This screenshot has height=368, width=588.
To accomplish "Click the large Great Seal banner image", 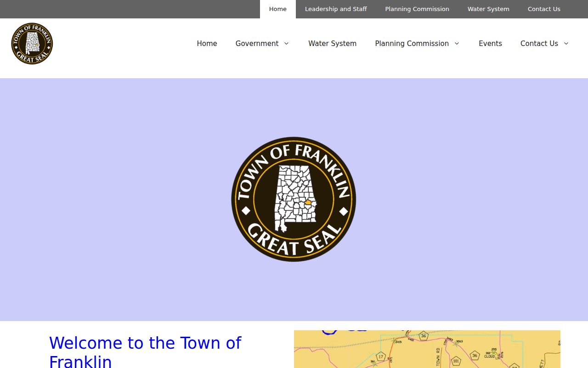I will (x=294, y=199).
